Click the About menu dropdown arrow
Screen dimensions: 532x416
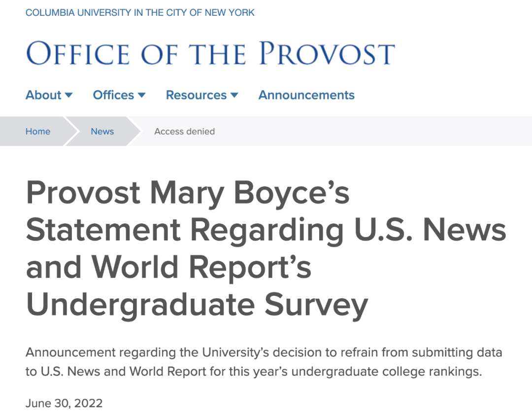point(69,95)
